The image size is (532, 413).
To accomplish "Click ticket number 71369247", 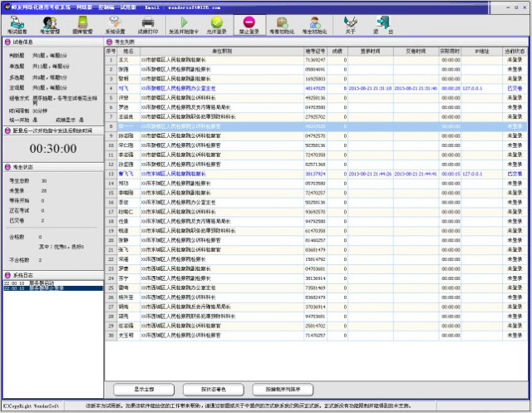I will (x=315, y=60).
